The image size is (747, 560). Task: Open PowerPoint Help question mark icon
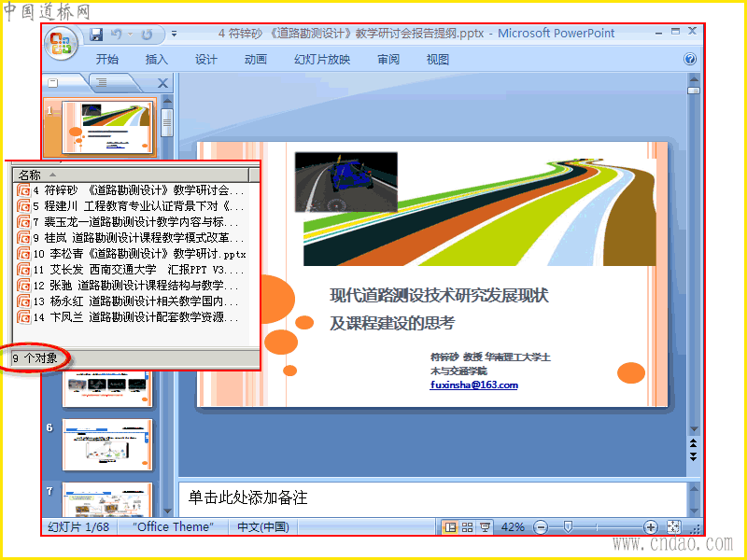point(690,59)
